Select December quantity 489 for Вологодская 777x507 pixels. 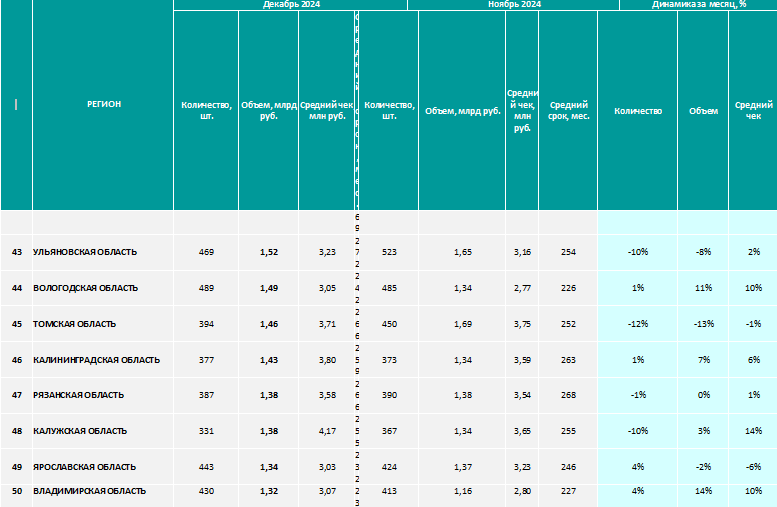pyautogui.click(x=206, y=288)
